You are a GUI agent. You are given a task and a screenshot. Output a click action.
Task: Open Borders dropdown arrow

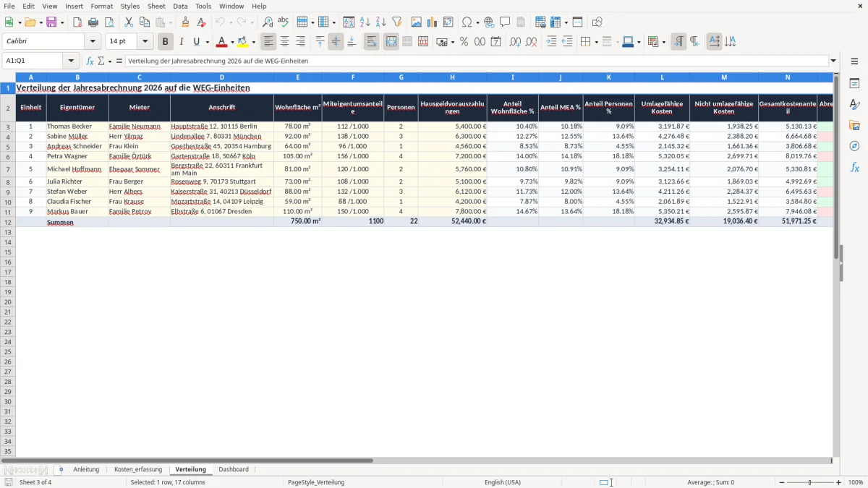(595, 42)
